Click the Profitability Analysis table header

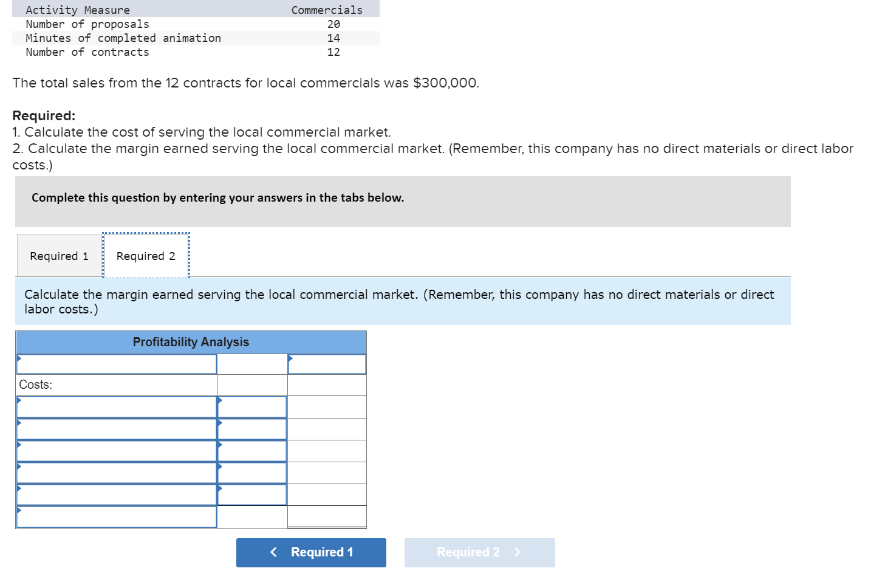191,342
